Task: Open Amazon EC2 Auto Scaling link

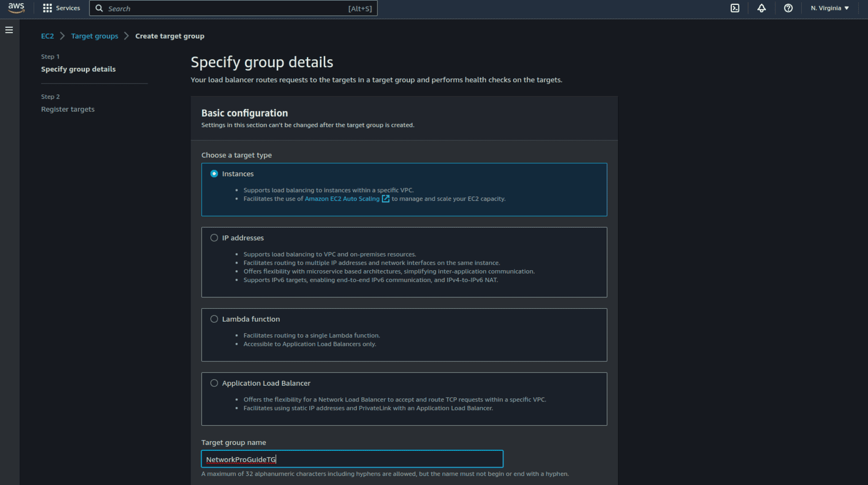Action: [342, 199]
